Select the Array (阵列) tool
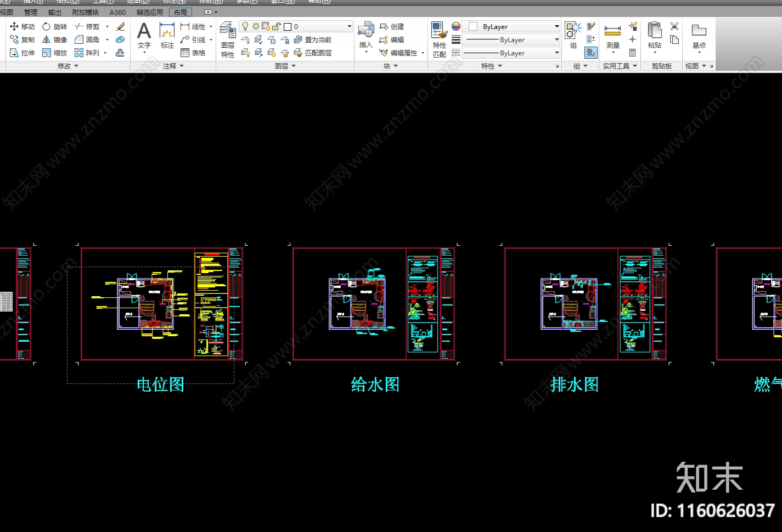Image resolution: width=782 pixels, height=532 pixels. 88,53
